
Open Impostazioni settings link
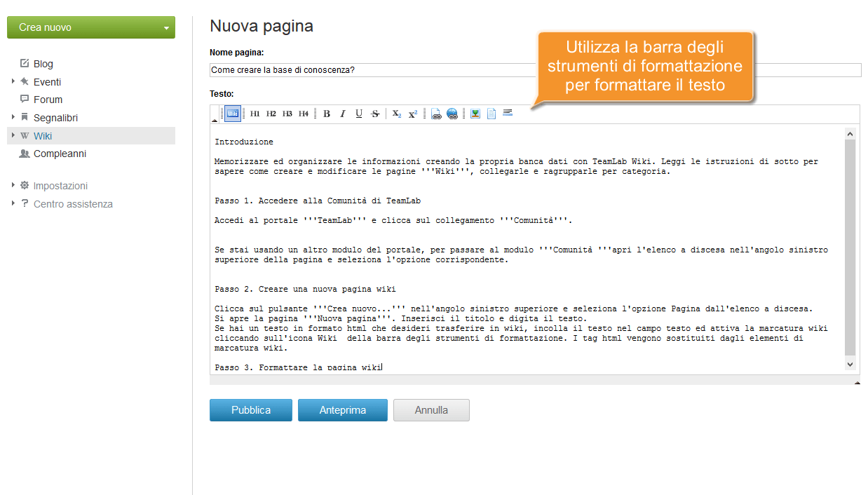pos(60,186)
